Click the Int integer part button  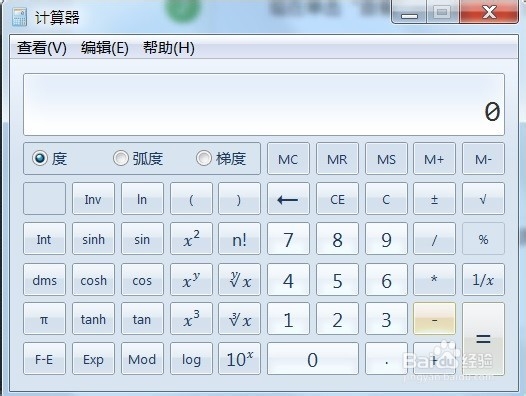click(44, 239)
